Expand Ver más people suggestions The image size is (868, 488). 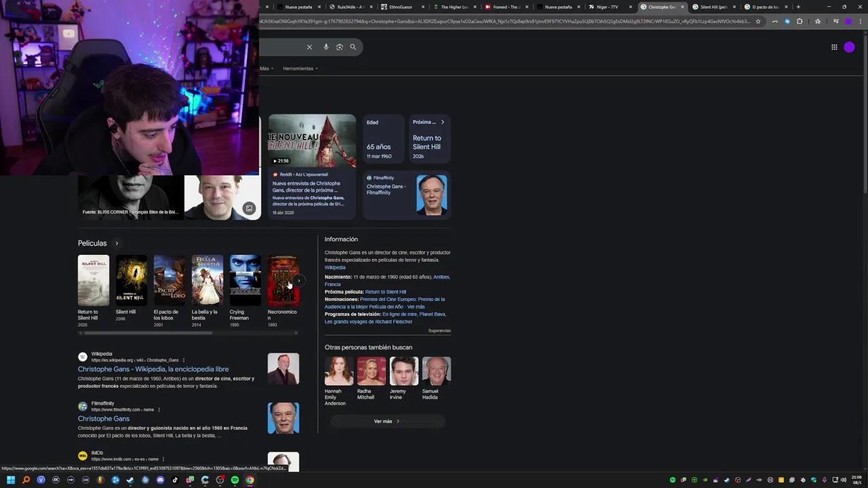click(387, 422)
